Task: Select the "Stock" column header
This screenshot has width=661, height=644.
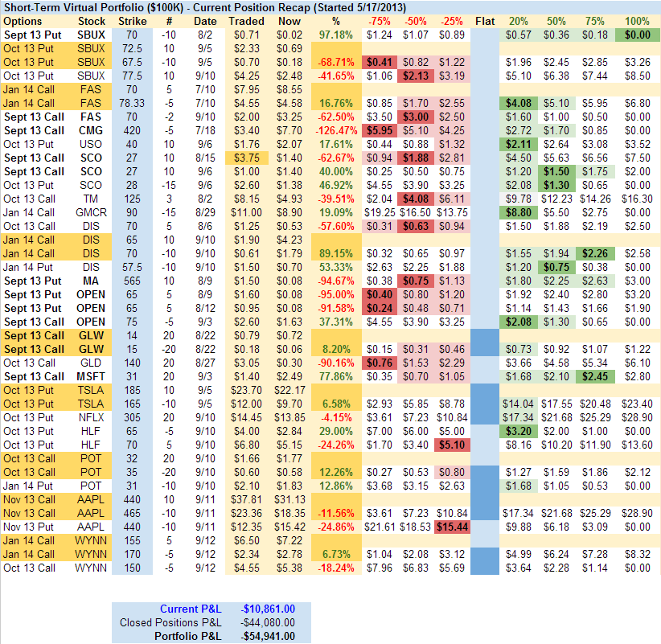Action: (92, 20)
